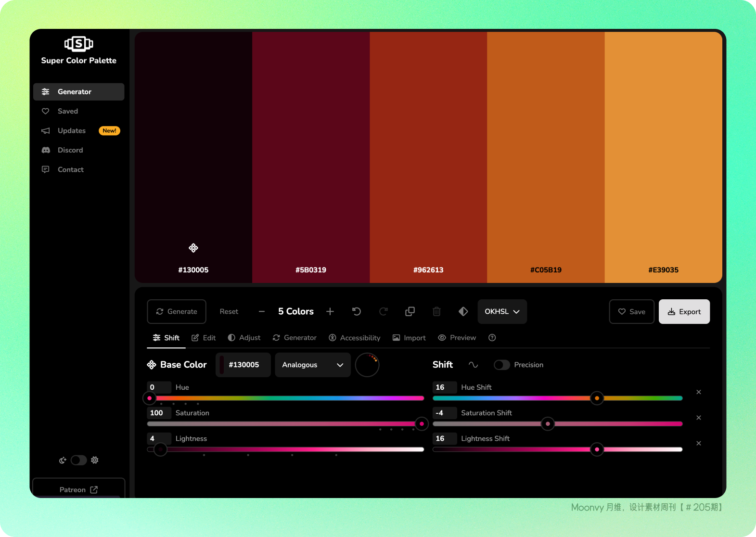Switch to the Accessibility tab
This screenshot has height=537, width=756.
(355, 338)
